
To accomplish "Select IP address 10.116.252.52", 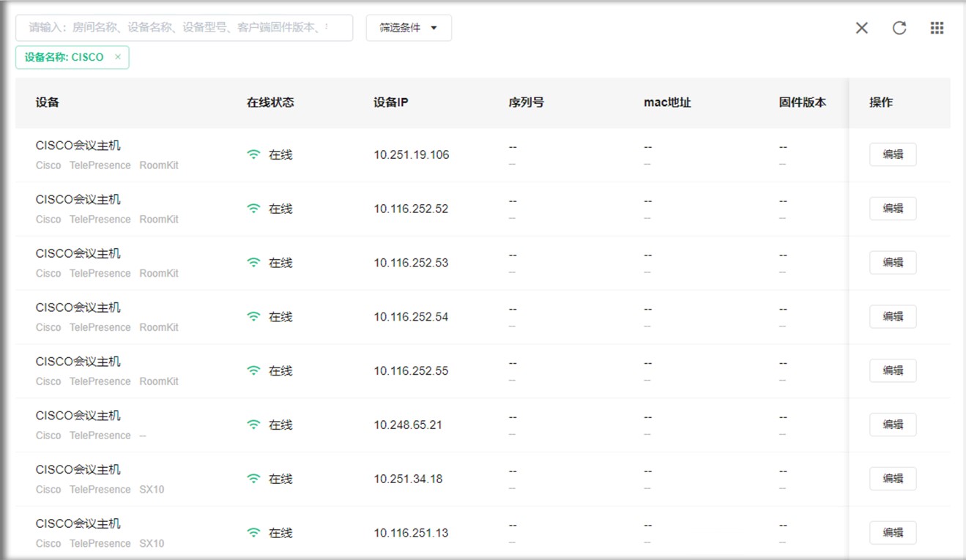I will coord(411,209).
